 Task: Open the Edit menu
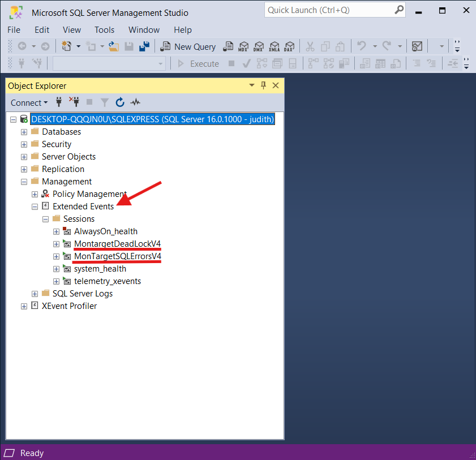pos(42,30)
